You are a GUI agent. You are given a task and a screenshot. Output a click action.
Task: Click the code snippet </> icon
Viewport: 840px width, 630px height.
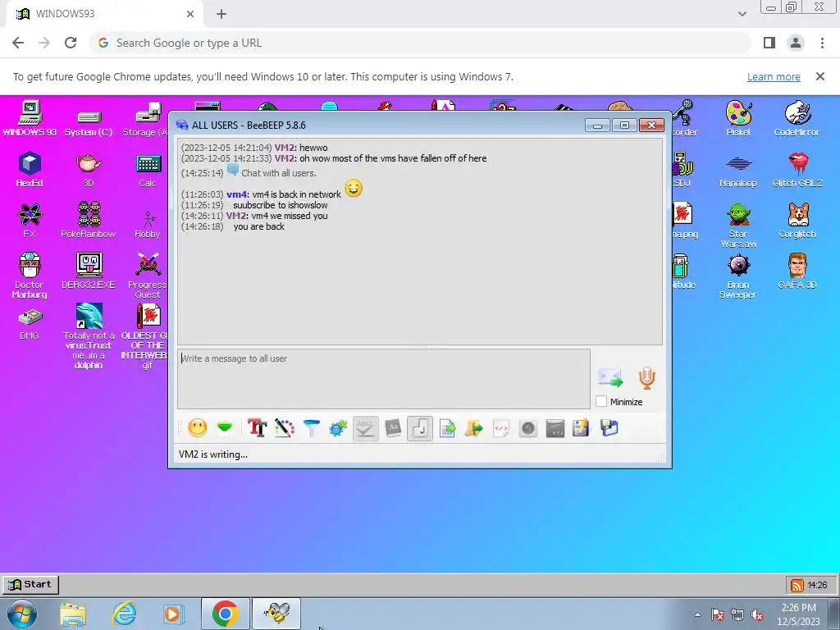(501, 428)
